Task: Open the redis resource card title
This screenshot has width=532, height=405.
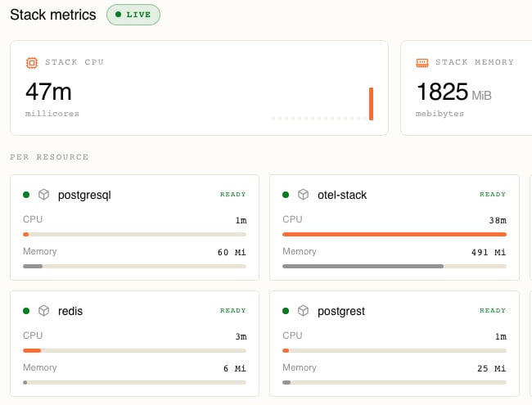Action: coord(70,311)
